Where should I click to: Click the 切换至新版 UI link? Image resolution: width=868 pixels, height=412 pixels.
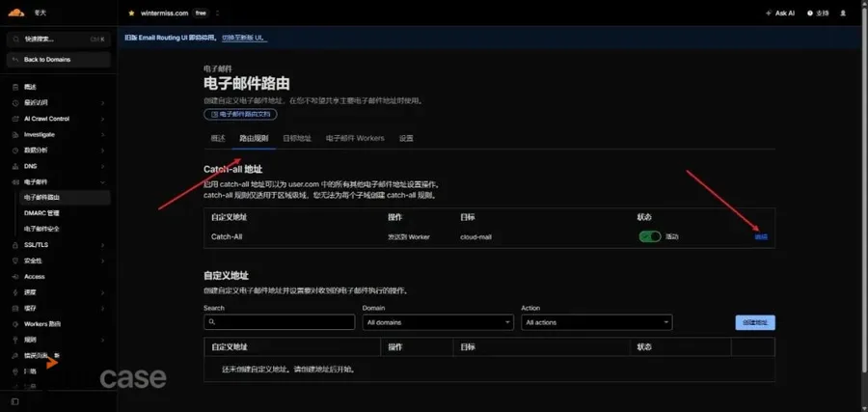[244, 38]
